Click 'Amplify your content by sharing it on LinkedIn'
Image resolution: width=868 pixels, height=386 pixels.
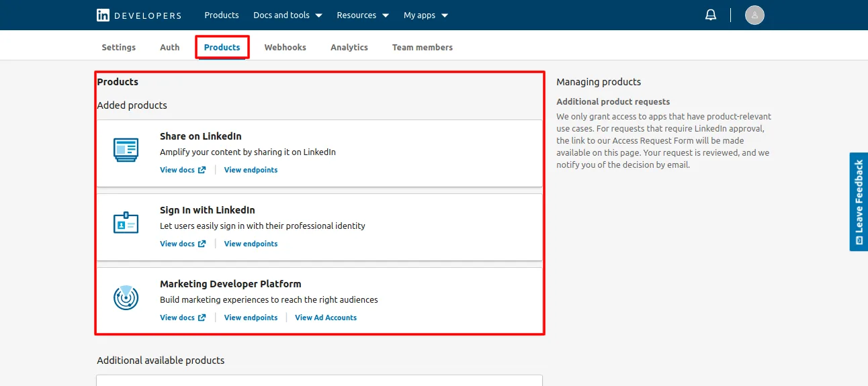click(248, 152)
